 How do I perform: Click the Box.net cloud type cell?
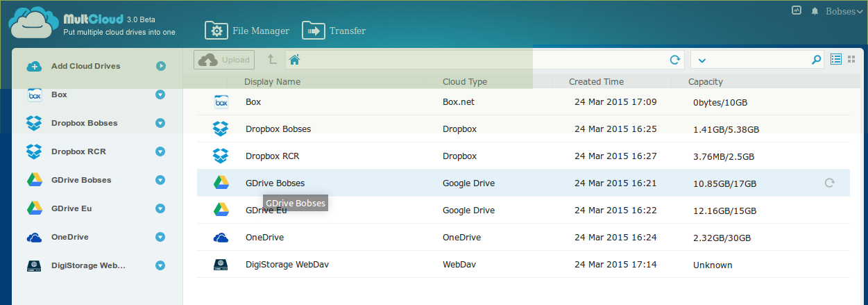point(459,102)
